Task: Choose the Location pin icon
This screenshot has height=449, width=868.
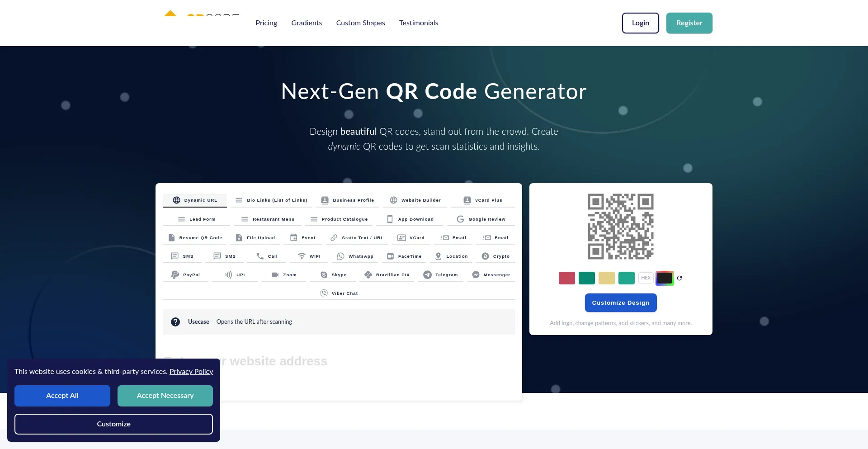Action: click(438, 256)
